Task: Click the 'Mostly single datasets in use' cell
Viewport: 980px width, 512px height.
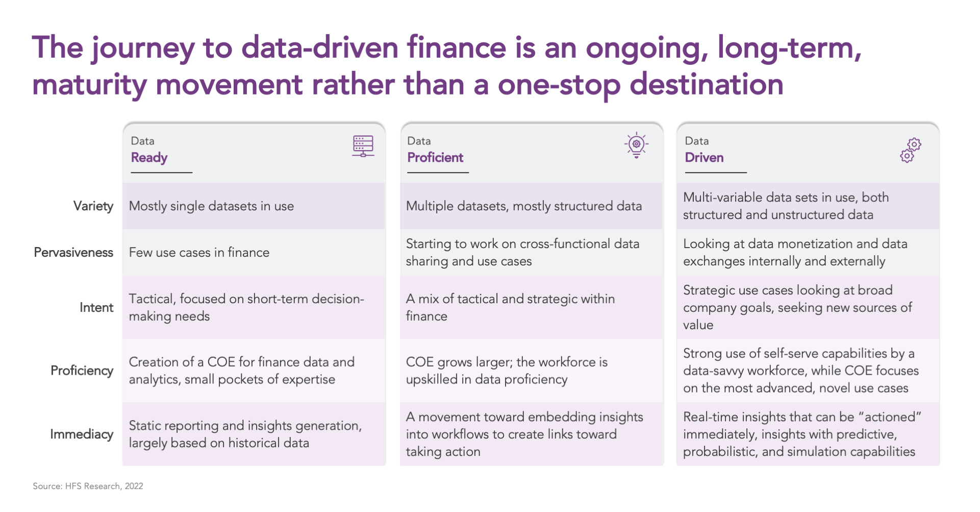Action: coord(254,206)
